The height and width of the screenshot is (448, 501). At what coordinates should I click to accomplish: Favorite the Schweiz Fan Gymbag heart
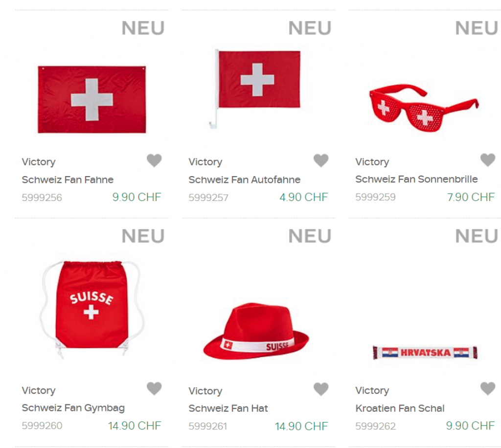154,389
